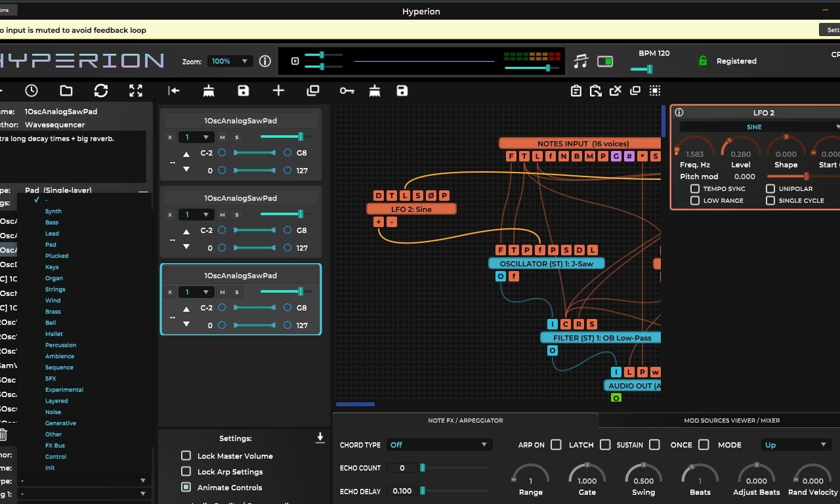
Task: Select the LFO 2: Sine node title
Action: coord(411,209)
